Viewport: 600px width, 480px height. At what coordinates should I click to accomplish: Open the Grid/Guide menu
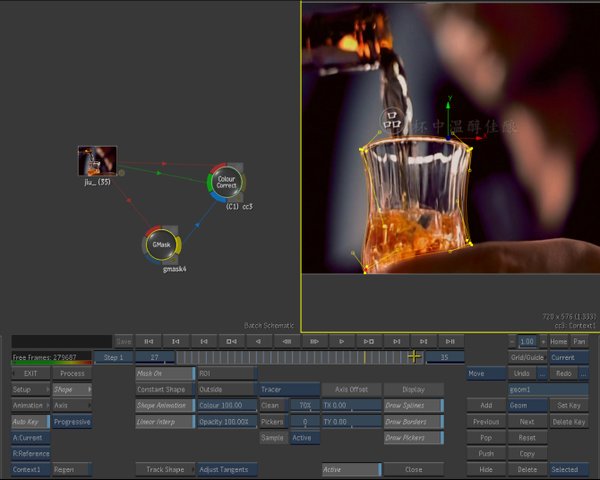(x=527, y=357)
